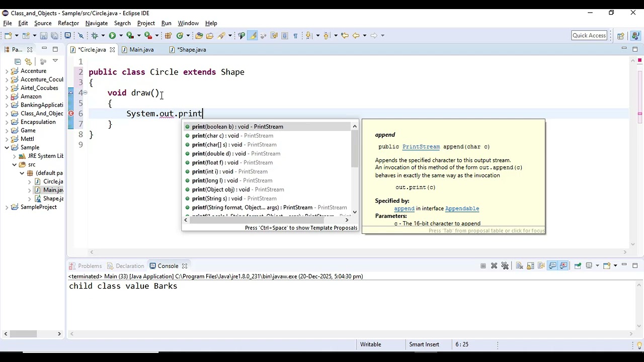Open the Window menu
Image resolution: width=644 pixels, height=362 pixels.
pos(188,23)
